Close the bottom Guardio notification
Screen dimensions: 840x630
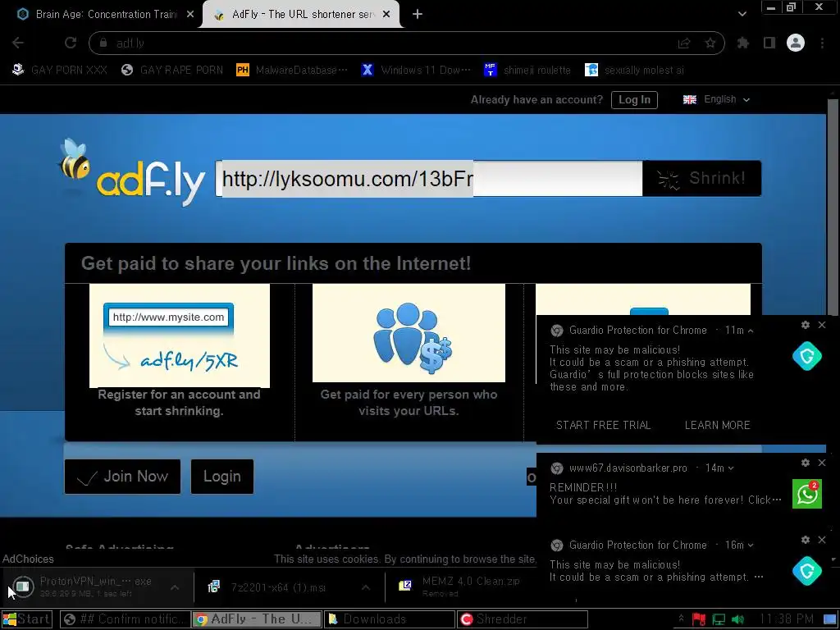[x=822, y=540]
